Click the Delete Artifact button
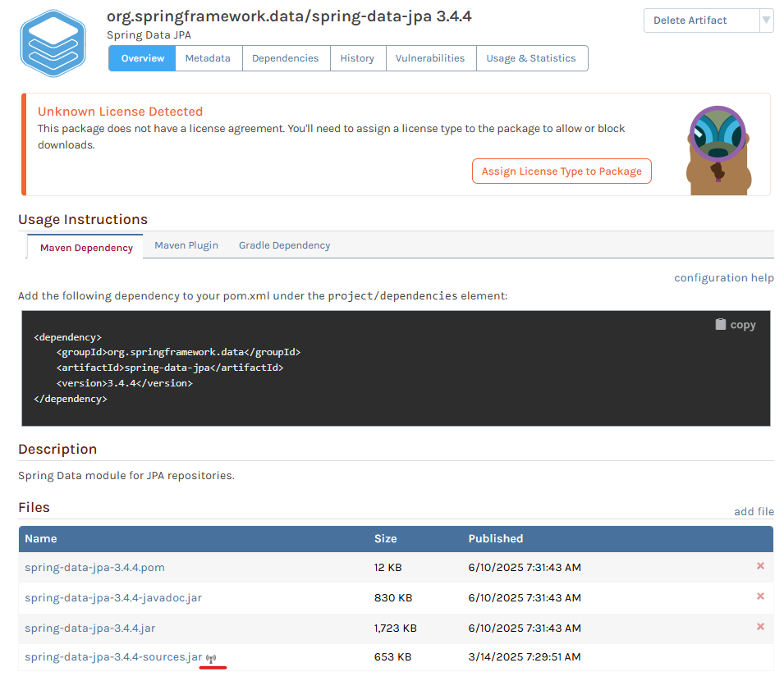This screenshot has height=681, width=784. pos(702,21)
